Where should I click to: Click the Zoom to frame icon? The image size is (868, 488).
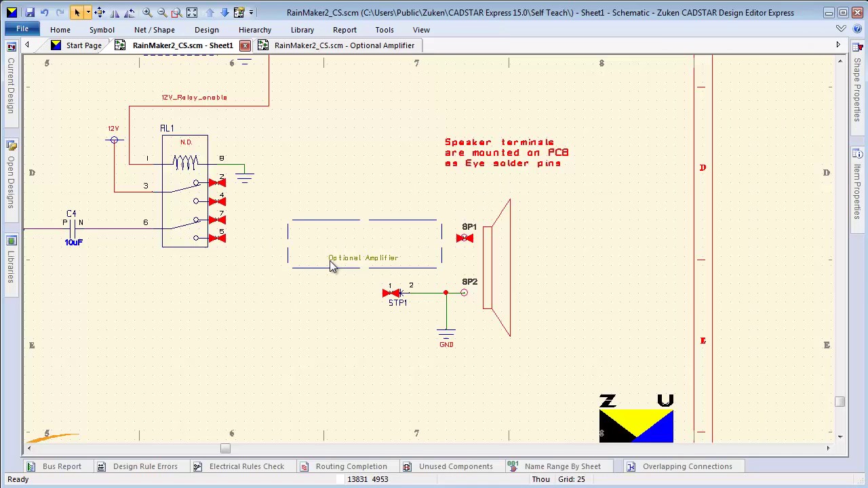176,12
